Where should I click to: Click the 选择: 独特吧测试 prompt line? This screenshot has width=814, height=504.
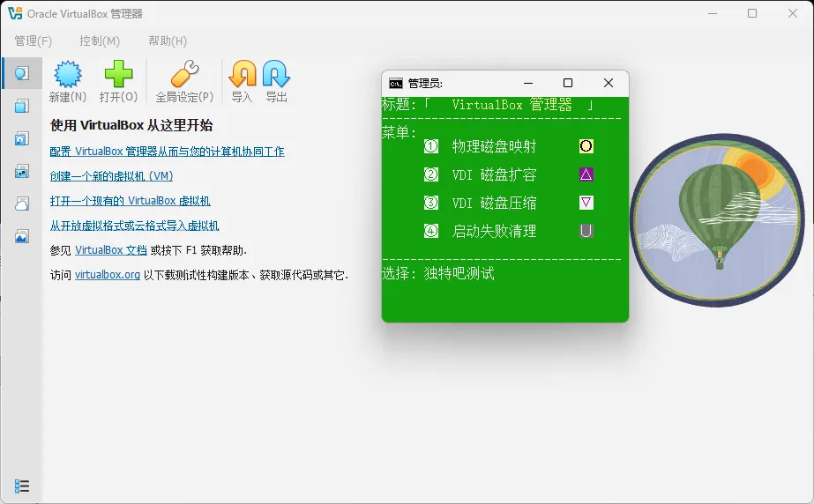coord(438,273)
